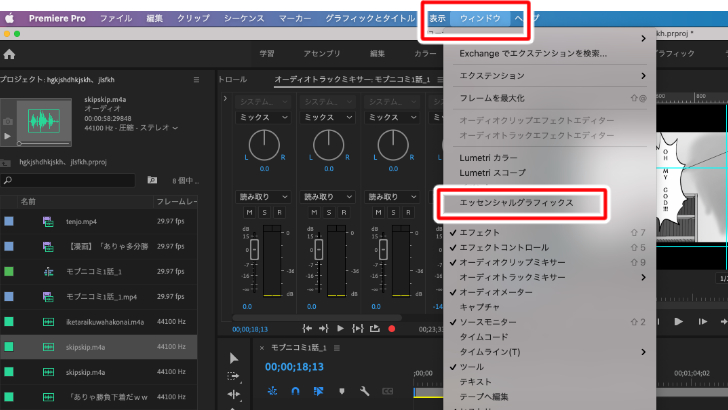Switch to the カラー workspace tab
The height and width of the screenshot is (410, 728).
425,54
